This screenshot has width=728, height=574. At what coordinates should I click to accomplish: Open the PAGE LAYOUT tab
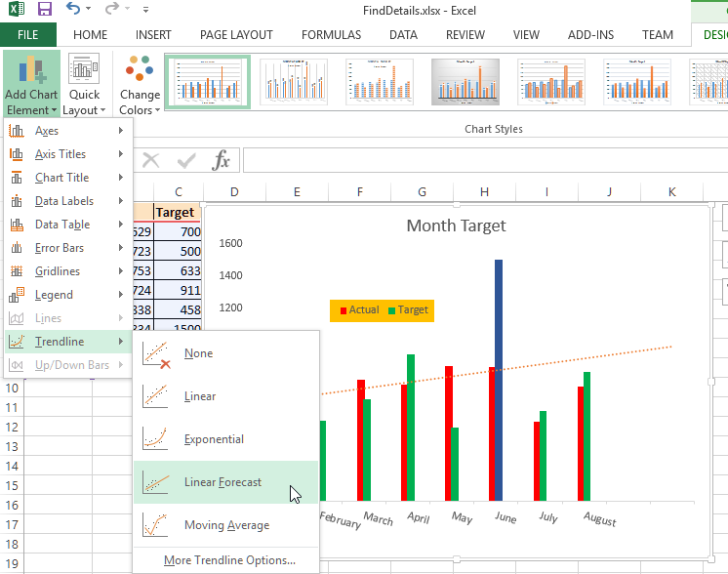pyautogui.click(x=236, y=35)
